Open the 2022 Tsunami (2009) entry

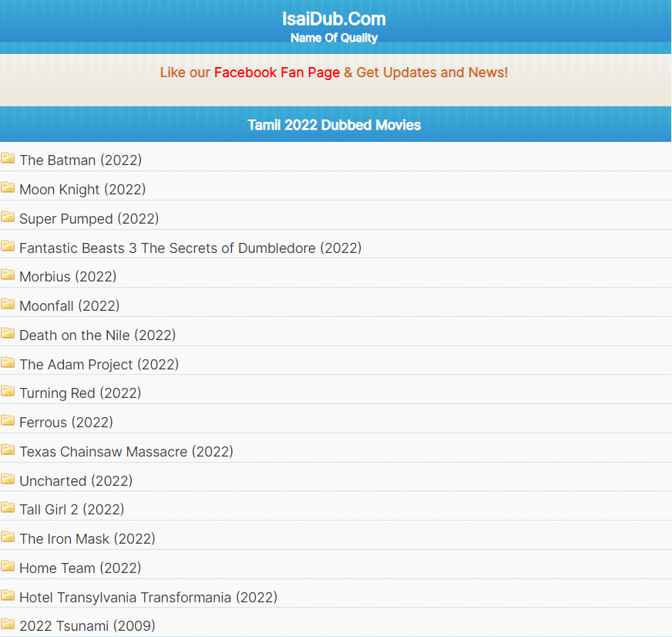click(x=87, y=626)
